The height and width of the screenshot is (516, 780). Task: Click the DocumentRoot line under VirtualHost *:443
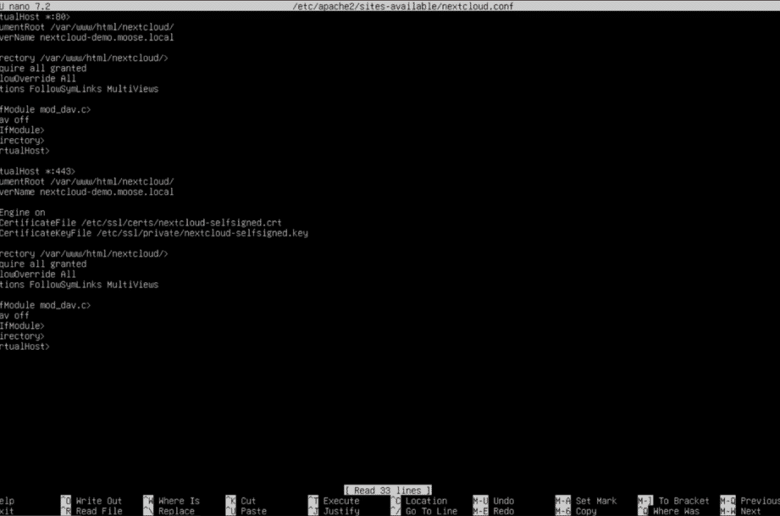(x=87, y=182)
